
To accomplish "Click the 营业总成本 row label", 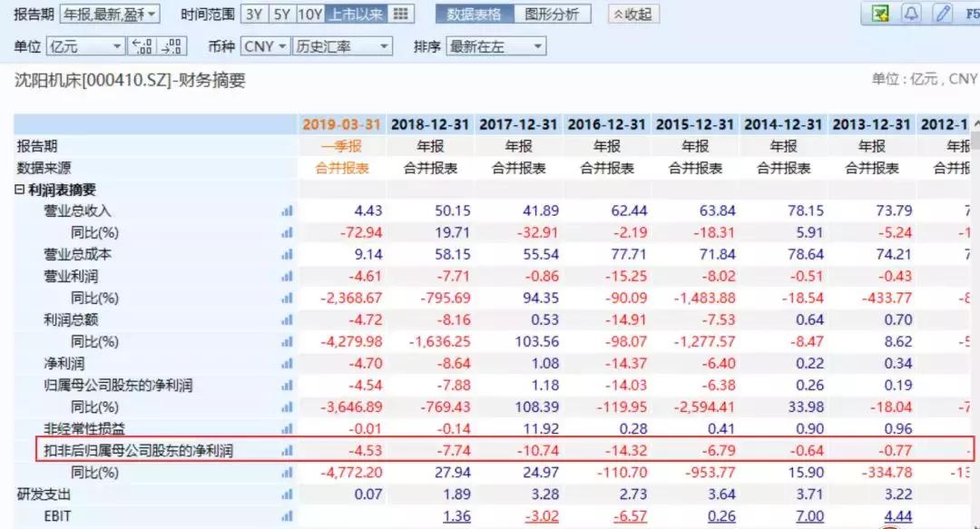I will pos(77,254).
